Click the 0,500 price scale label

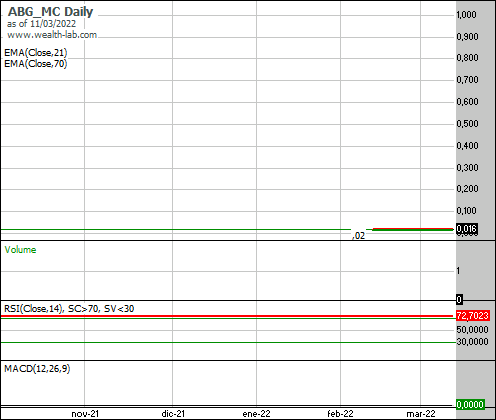coord(467,123)
